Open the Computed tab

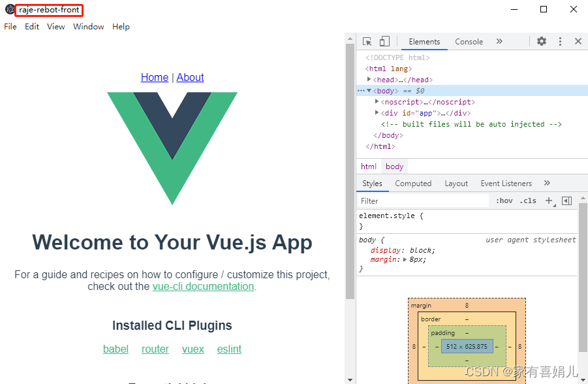[413, 183]
